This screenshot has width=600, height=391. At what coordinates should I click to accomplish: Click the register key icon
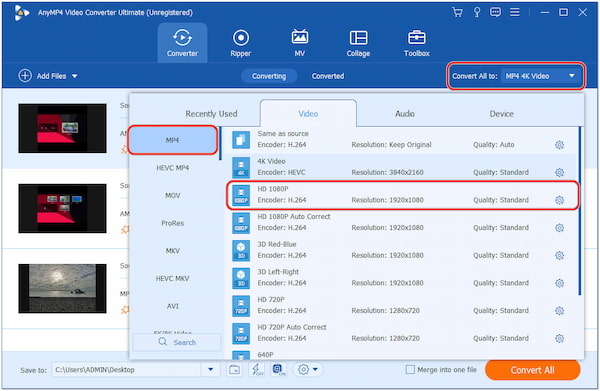(477, 12)
